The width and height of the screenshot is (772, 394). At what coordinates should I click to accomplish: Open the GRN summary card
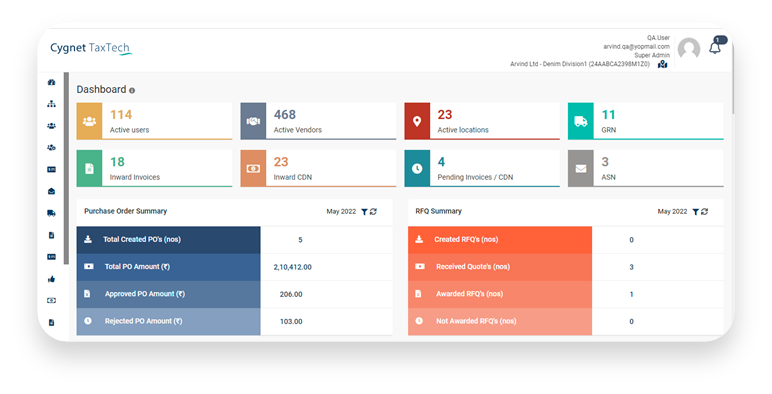pyautogui.click(x=645, y=121)
